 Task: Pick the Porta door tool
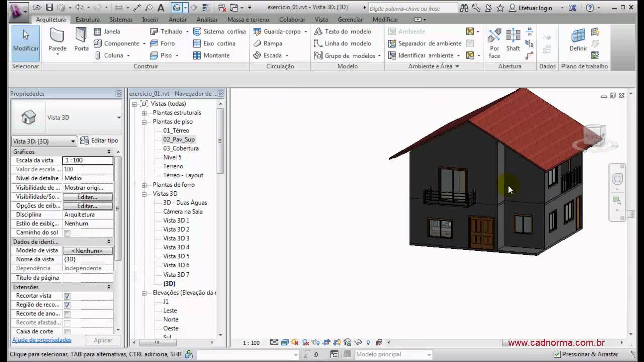tap(82, 40)
